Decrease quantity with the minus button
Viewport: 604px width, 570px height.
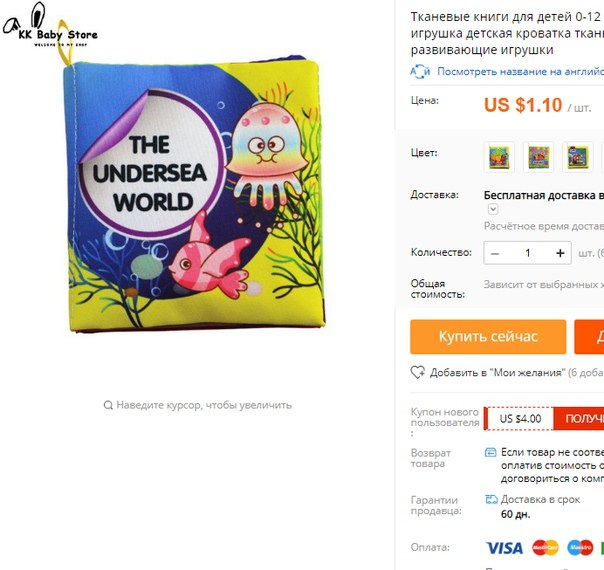495,253
